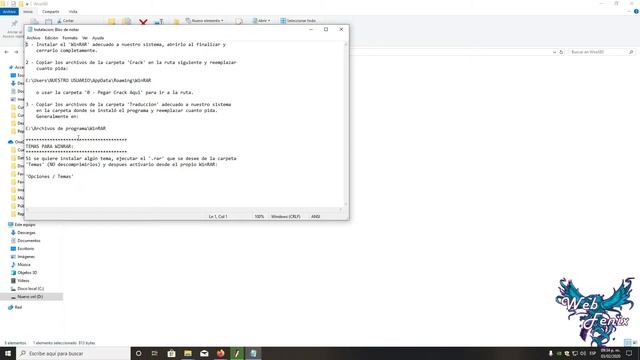Open Action Center notifications icon

pos(629,353)
